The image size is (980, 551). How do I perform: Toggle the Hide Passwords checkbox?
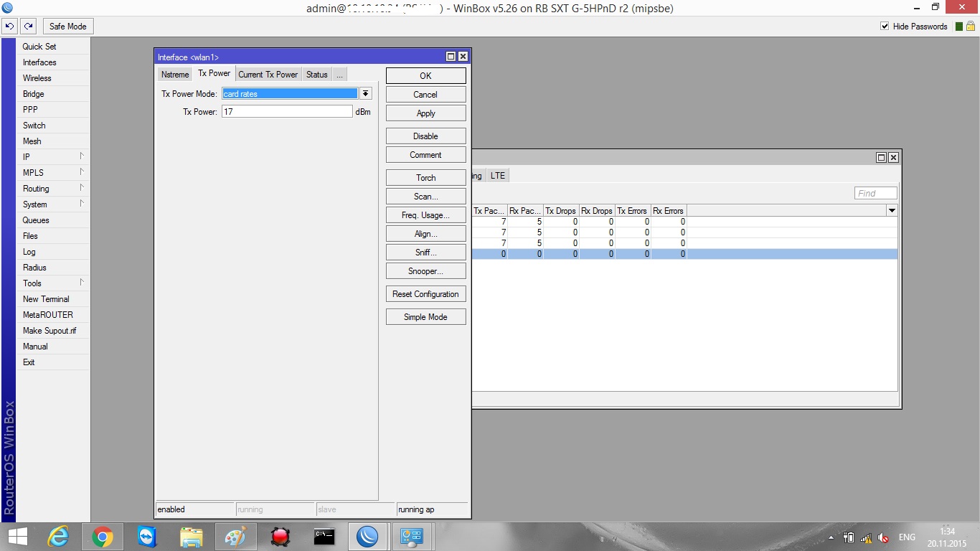(x=885, y=27)
